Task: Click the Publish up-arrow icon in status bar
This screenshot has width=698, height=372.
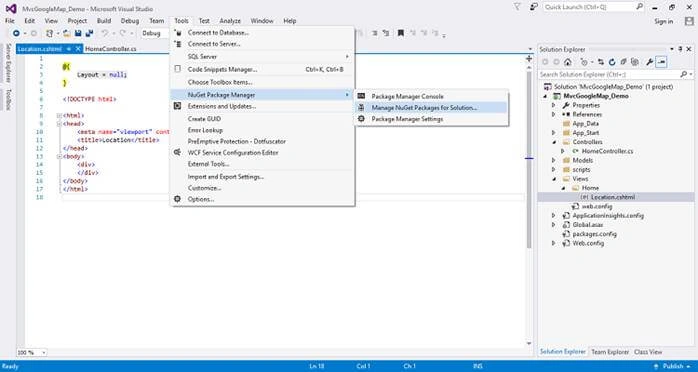Action: (x=657, y=366)
